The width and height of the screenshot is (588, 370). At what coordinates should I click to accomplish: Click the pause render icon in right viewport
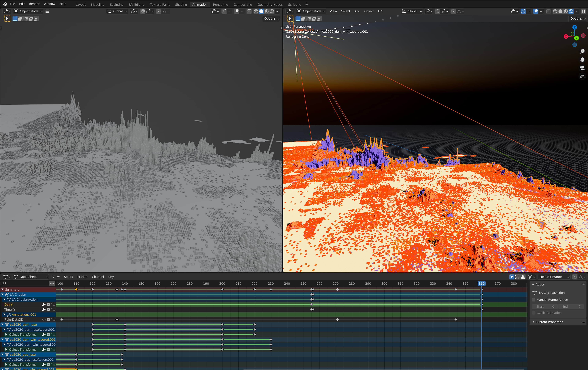[x=583, y=11]
